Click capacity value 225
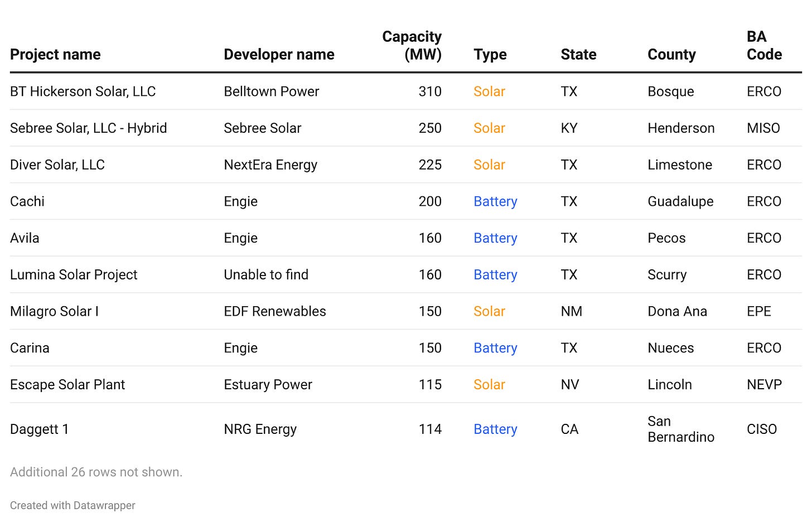Screen dimensions: 812x522 (x=430, y=165)
